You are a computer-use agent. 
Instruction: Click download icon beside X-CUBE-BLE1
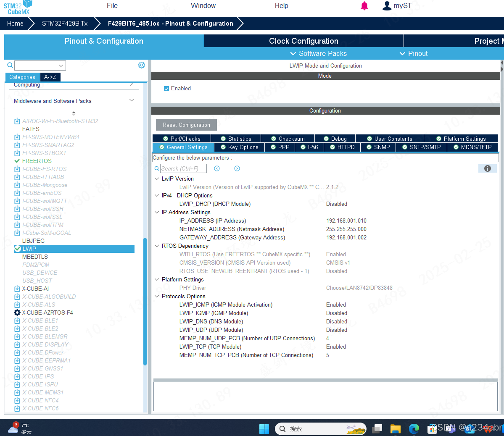coord(17,320)
